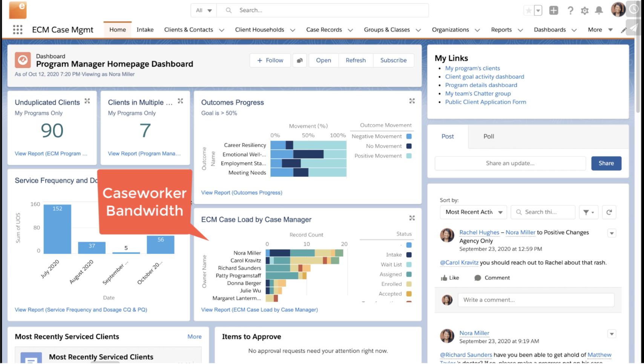Open the help question mark icon

pyautogui.click(x=570, y=11)
